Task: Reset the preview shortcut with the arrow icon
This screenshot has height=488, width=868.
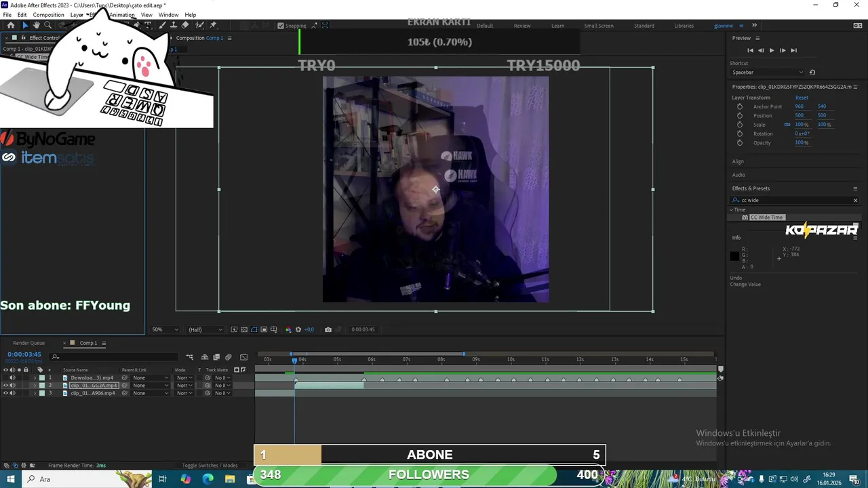Action: tap(812, 72)
